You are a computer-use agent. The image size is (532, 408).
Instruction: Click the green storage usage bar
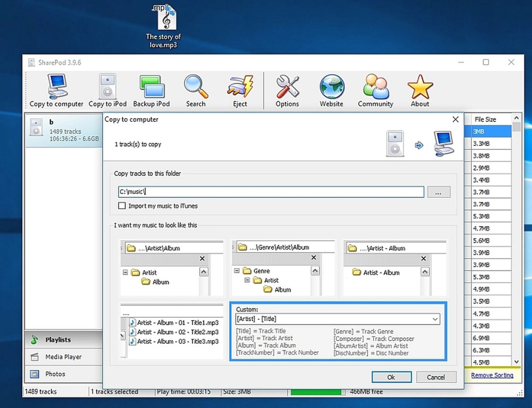(x=316, y=392)
